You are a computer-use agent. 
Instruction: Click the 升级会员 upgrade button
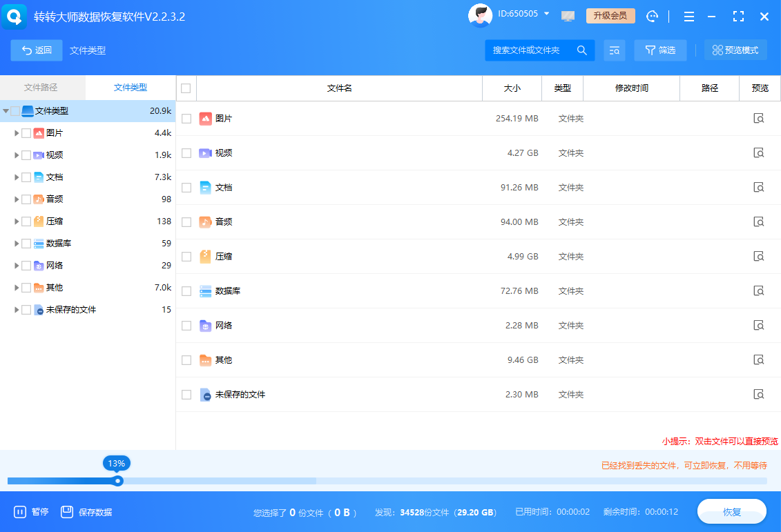(610, 14)
